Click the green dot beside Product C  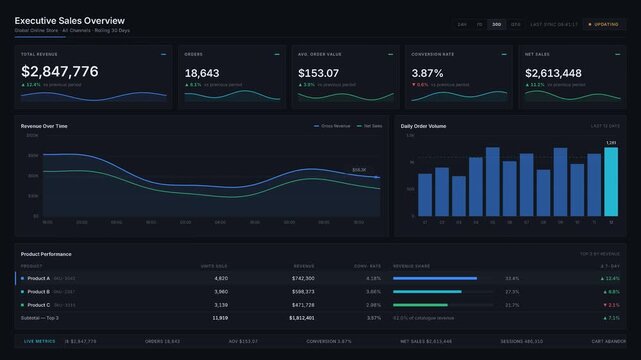pos(22,305)
